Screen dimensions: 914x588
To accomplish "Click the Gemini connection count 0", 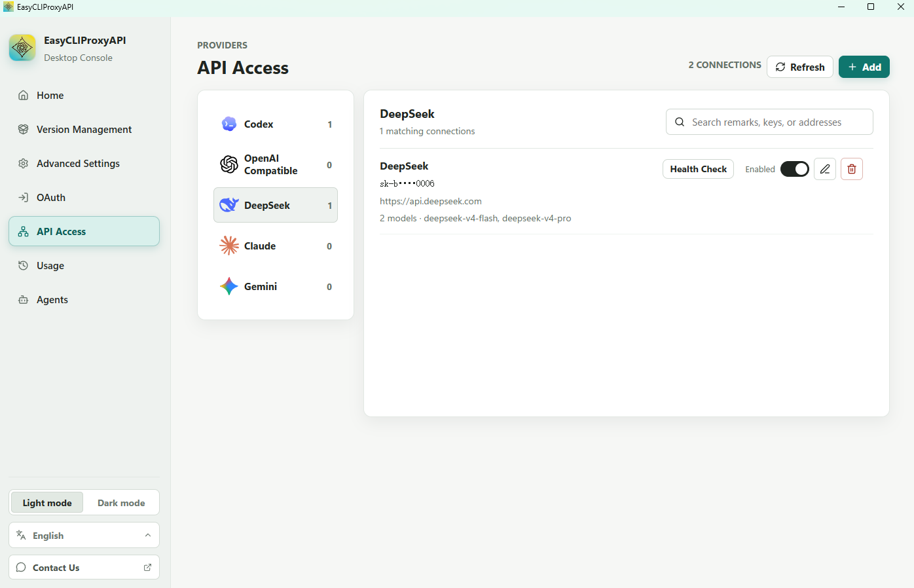I will (x=329, y=287).
